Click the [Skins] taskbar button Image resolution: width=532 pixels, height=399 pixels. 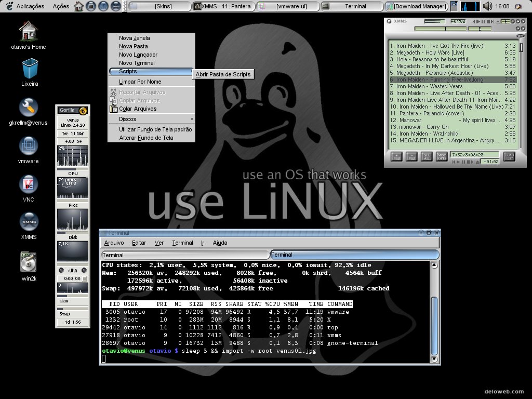pos(160,6)
